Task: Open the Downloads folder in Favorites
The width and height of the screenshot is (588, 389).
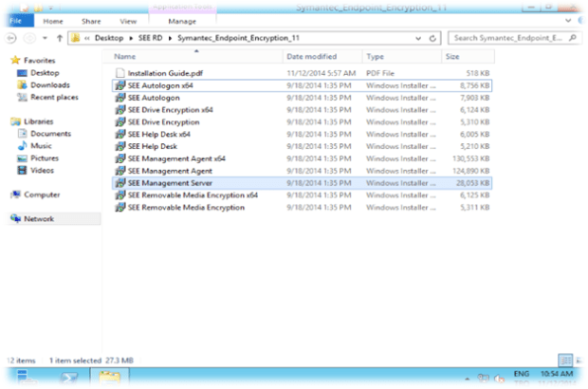Action: (49, 84)
